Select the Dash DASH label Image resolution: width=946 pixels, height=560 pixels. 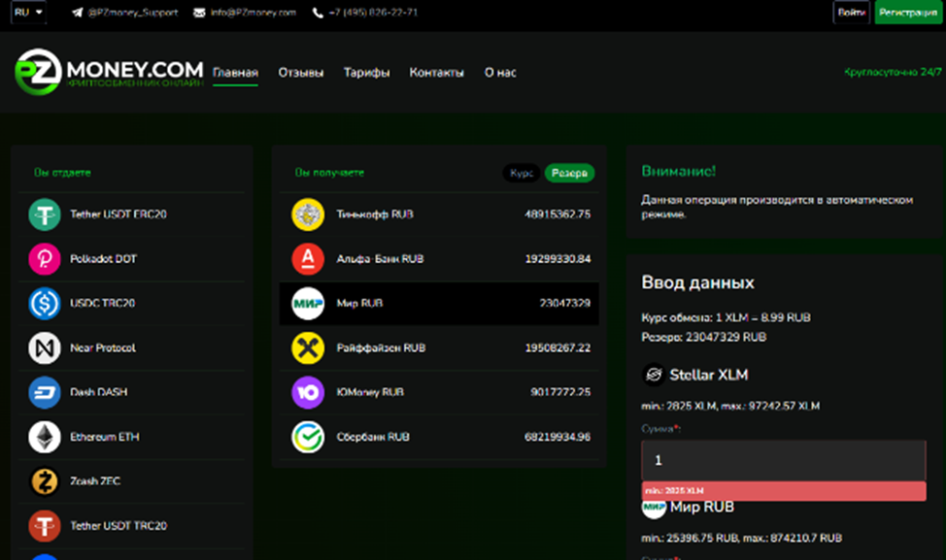pos(98,392)
